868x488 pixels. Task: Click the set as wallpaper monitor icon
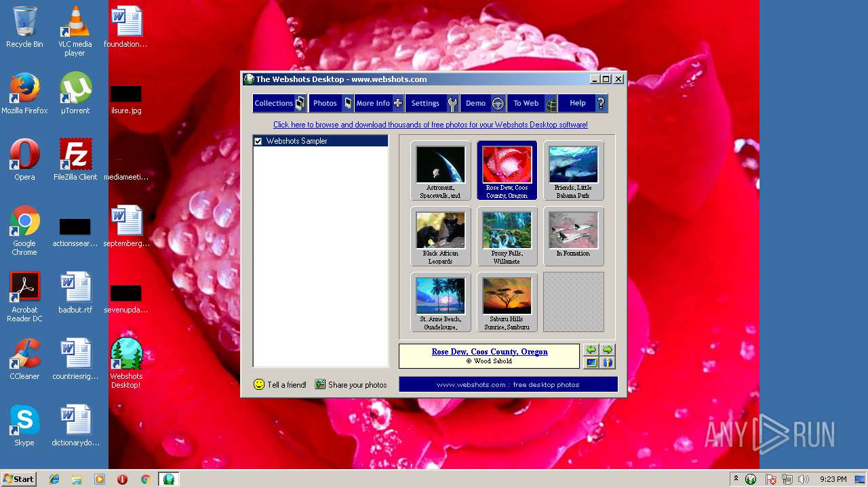point(591,363)
